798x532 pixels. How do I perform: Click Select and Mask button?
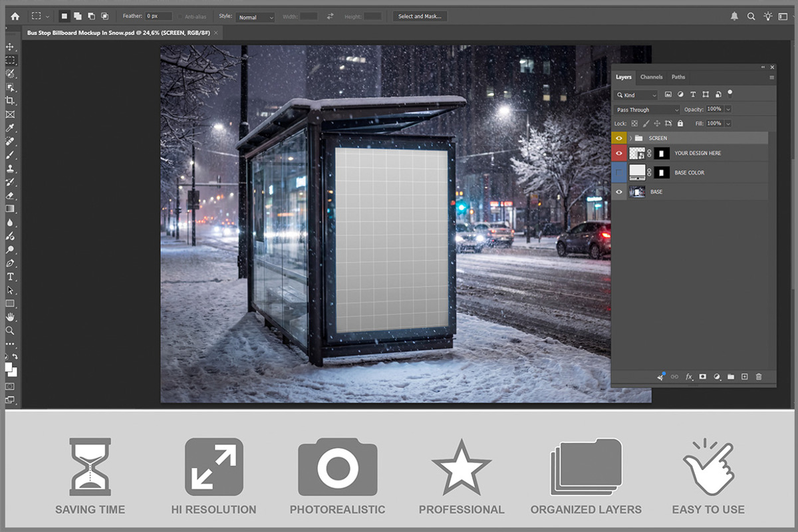419,16
